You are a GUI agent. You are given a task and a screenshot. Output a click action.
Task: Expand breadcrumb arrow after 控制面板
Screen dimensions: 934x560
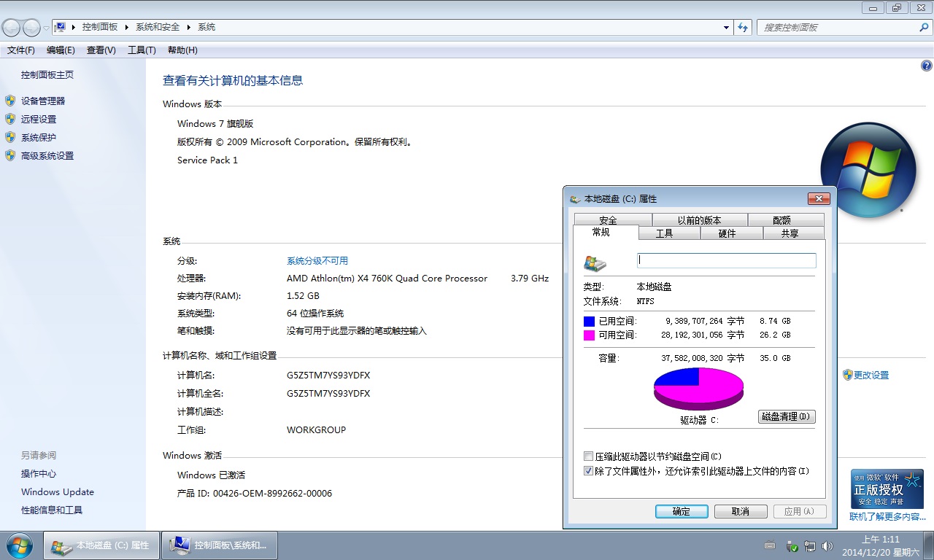(126, 27)
